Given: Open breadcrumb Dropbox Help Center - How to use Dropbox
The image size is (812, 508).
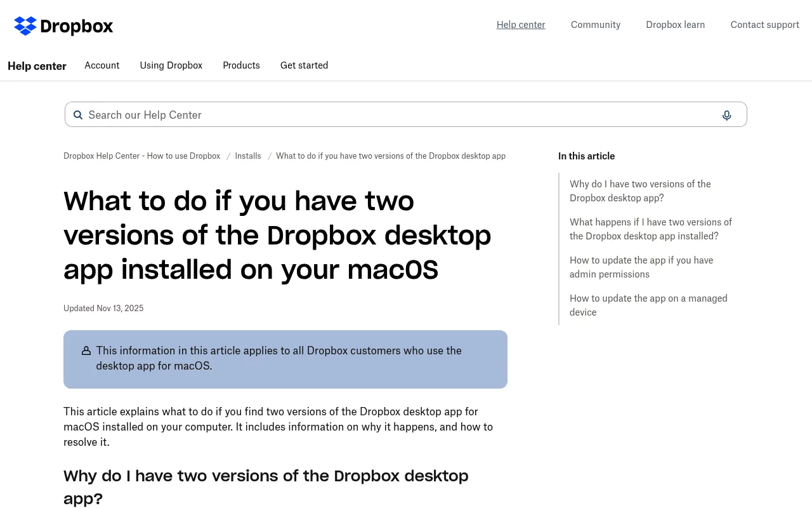Looking at the screenshot, I should coord(142,156).
